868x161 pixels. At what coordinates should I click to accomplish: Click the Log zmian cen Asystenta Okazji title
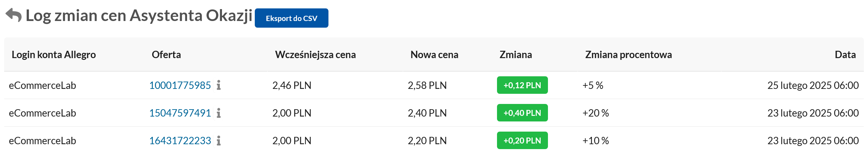(139, 16)
